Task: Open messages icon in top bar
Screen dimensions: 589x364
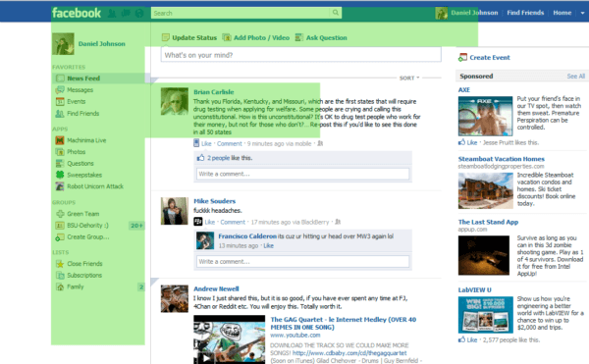Action: pos(126,13)
